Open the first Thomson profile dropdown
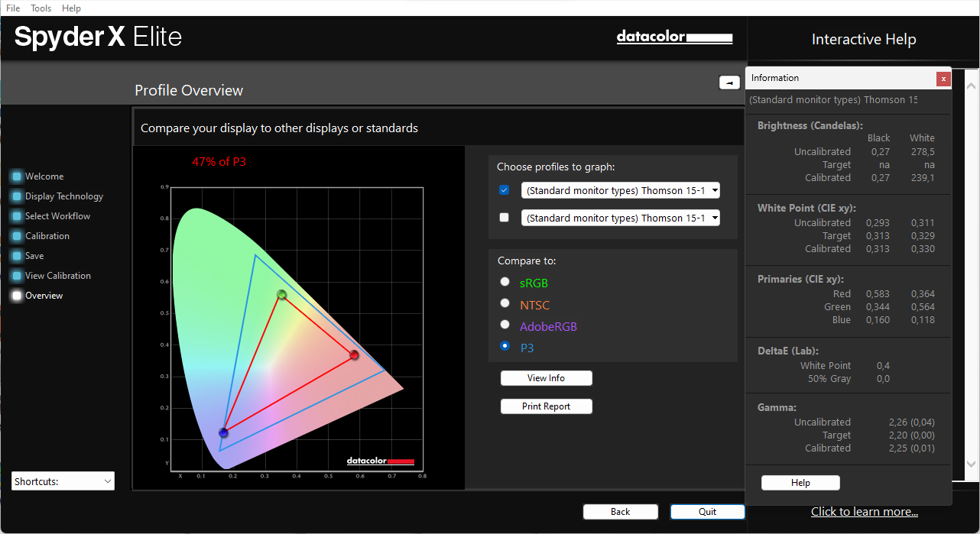The height and width of the screenshot is (534, 980). [x=621, y=190]
